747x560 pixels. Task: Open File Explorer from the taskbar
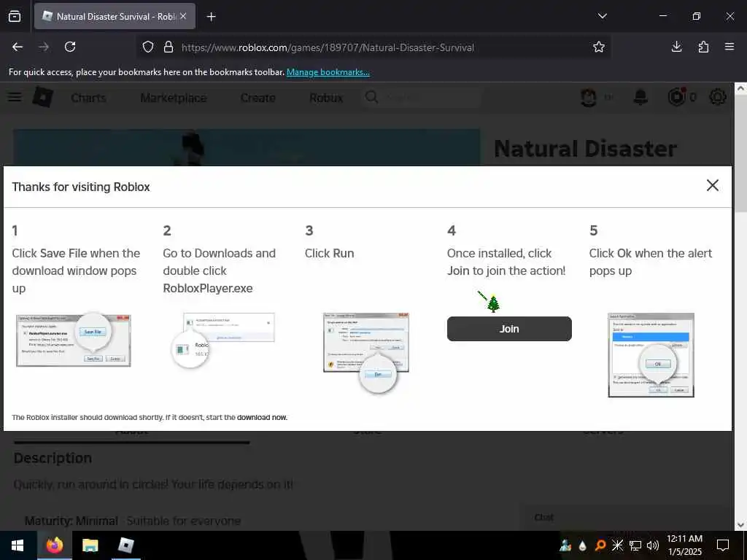(x=90, y=545)
